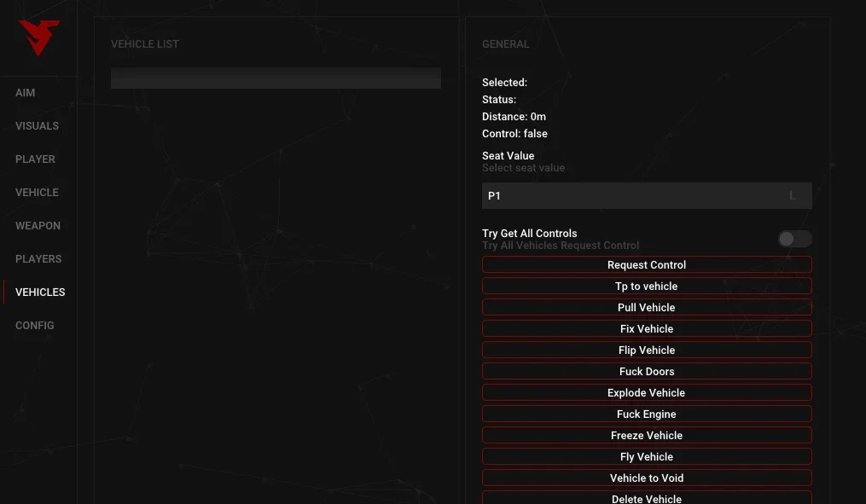The height and width of the screenshot is (504, 866).
Task: Go to the PLAYER section
Action: click(x=35, y=159)
